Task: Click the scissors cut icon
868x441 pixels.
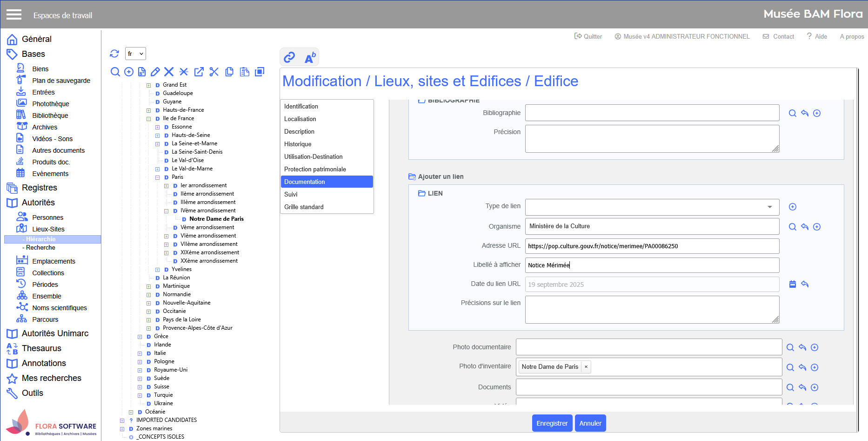Action: (x=214, y=72)
